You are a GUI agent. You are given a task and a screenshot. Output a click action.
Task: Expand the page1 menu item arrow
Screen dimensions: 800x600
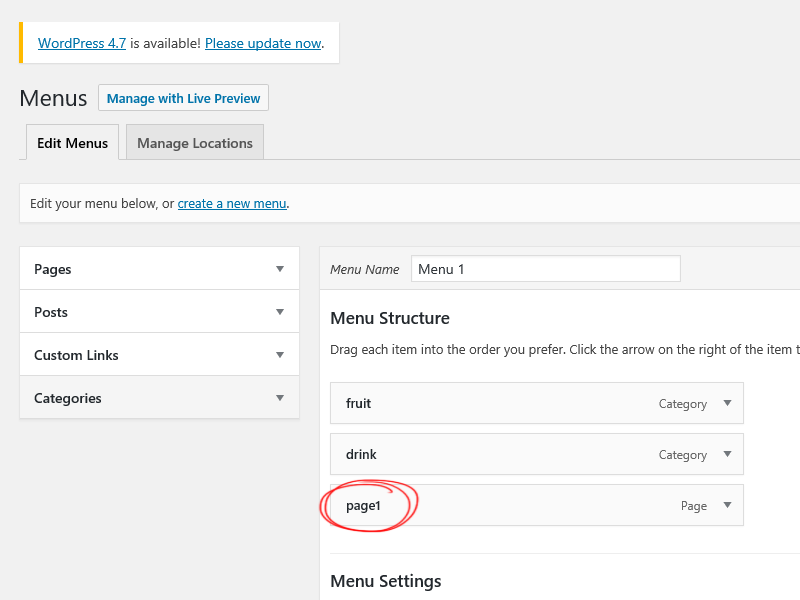(x=728, y=505)
